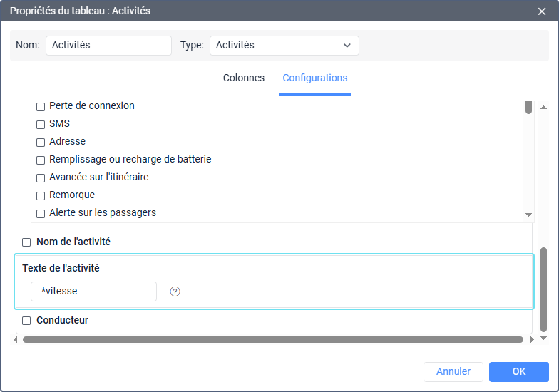Click inner list scroll-down arrow
This screenshot has height=392, width=559.
click(x=528, y=215)
